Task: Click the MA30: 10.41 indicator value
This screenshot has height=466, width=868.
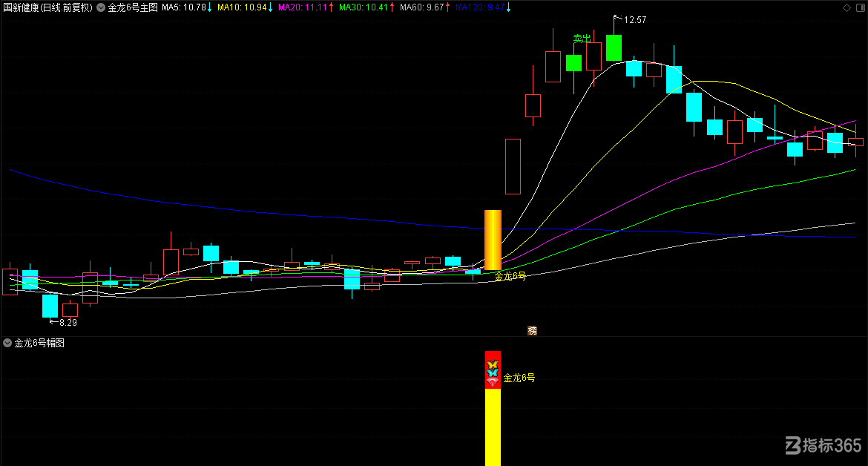Action: [x=364, y=7]
